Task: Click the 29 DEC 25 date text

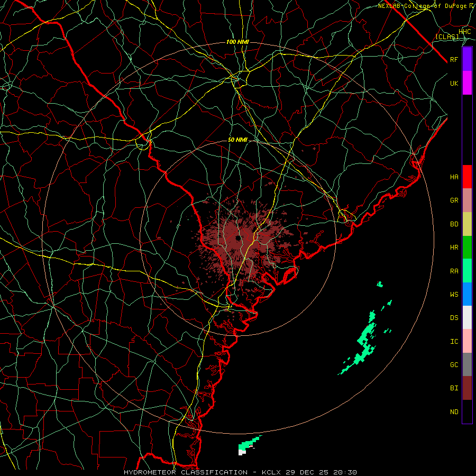Action: 308,472
